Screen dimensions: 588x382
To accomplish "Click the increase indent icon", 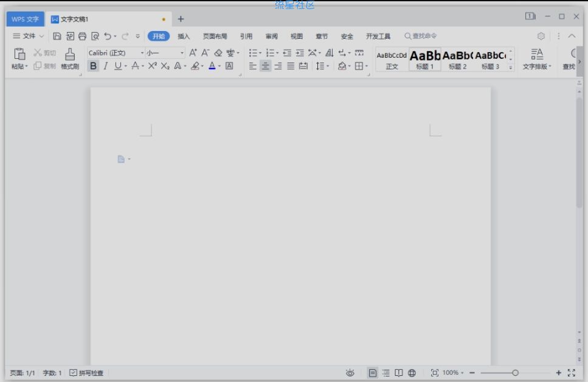I will pyautogui.click(x=300, y=53).
